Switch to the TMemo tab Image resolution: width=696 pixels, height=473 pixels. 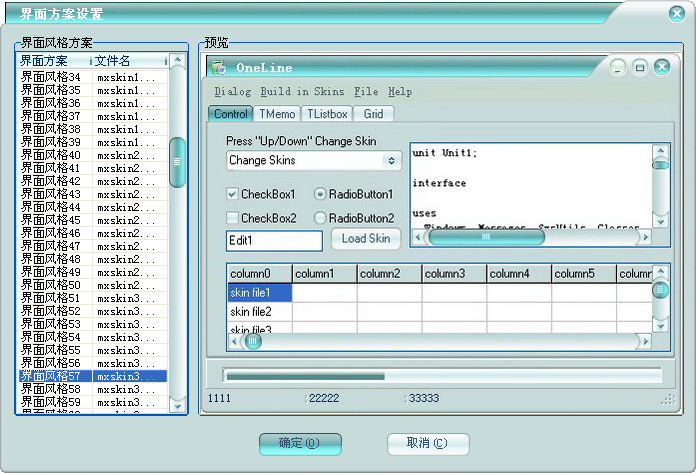[x=276, y=114]
